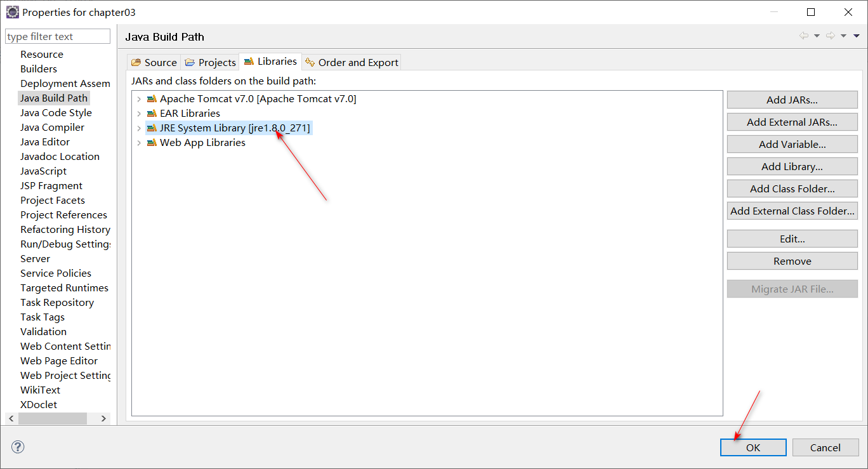
Task: Click Add External Class Folder... button
Action: [x=792, y=211]
